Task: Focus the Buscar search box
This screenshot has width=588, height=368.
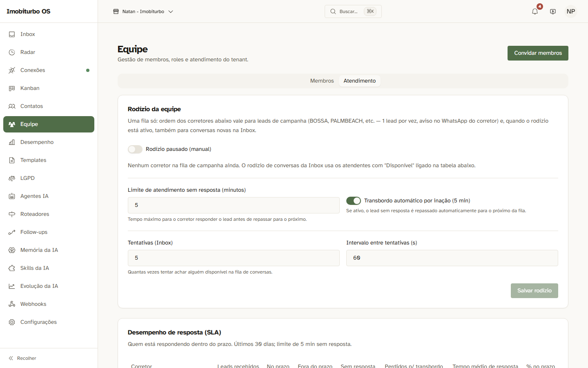Action: (x=353, y=11)
